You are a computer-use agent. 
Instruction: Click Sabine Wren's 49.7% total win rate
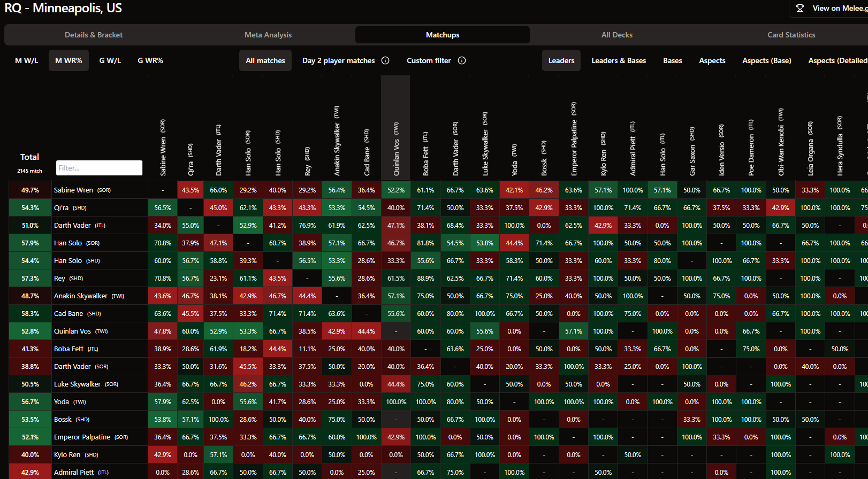[30, 190]
